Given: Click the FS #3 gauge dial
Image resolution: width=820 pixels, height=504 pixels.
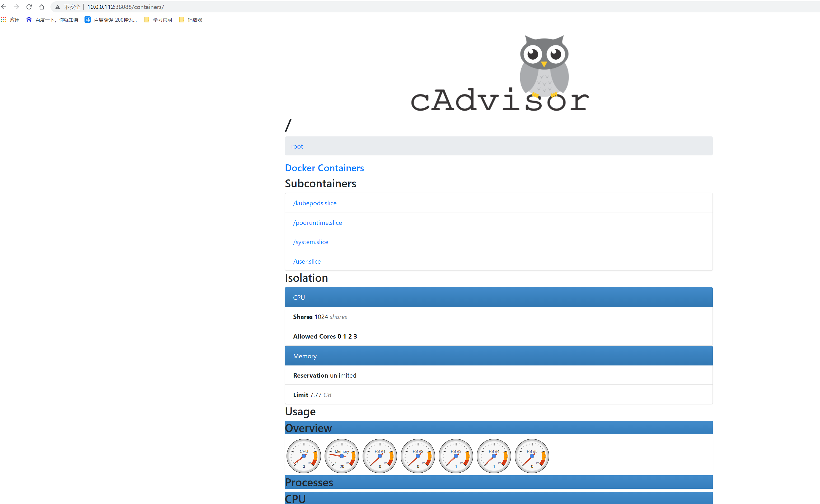Looking at the screenshot, I should [456, 456].
